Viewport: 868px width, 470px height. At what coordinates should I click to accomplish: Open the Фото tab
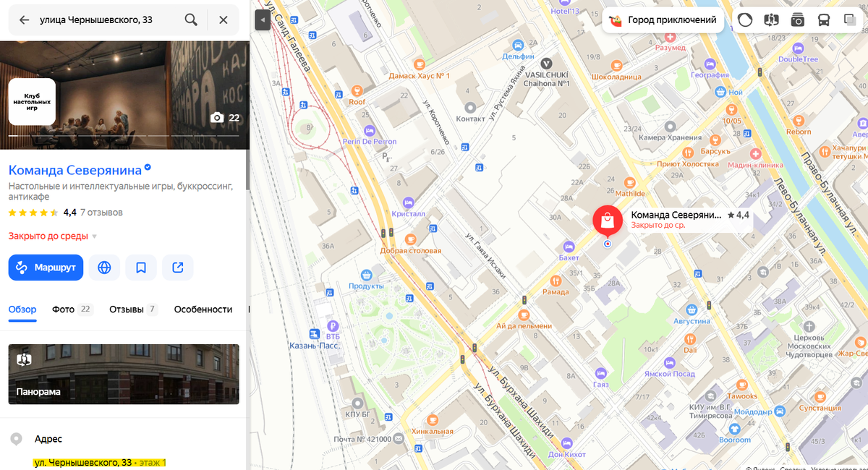click(x=72, y=309)
